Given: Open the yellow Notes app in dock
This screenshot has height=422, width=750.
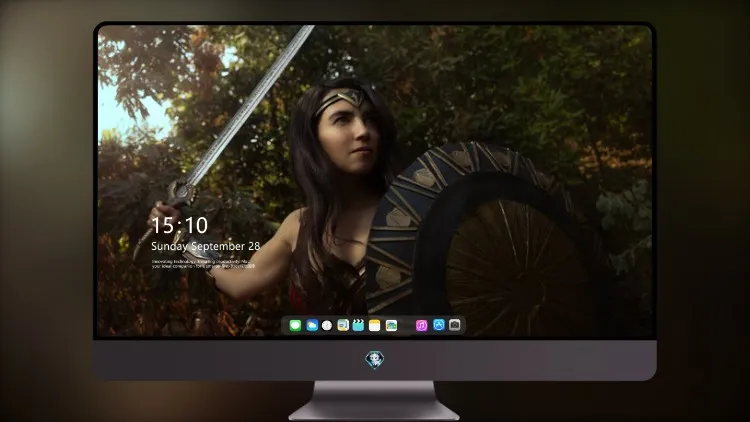Looking at the screenshot, I should (x=375, y=326).
